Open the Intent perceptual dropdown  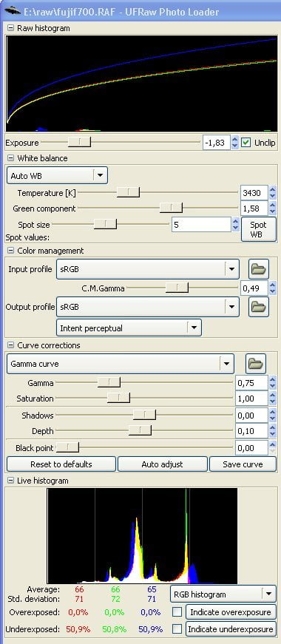(129, 328)
